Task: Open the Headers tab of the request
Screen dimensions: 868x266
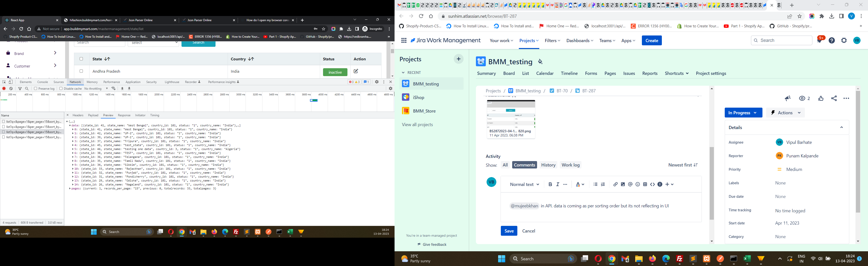Action: point(78,115)
